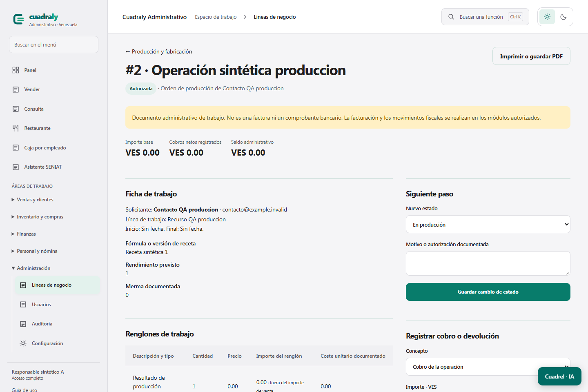588x392 pixels.
Task: Go back to Producción y fabricación
Action: 159,51
